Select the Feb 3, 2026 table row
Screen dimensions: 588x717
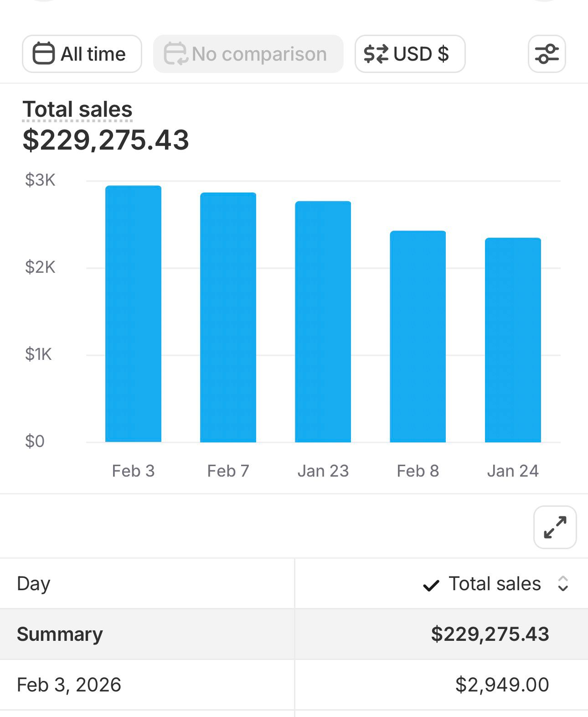click(x=69, y=685)
